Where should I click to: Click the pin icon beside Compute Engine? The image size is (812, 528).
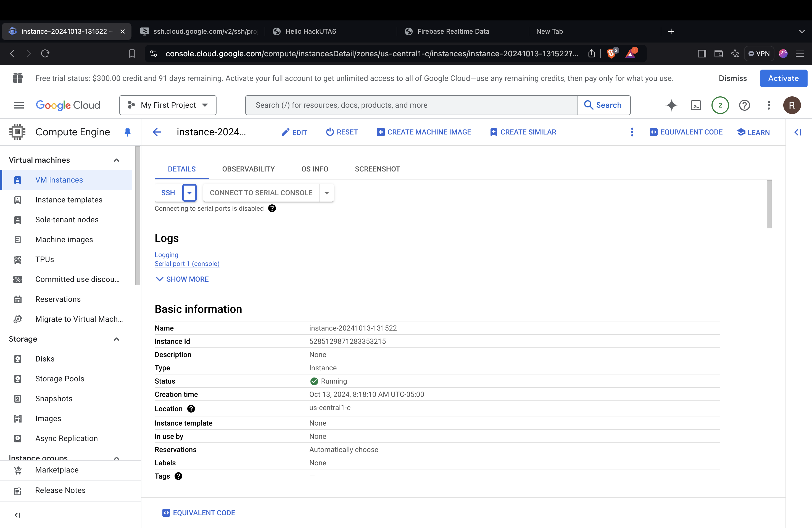(x=127, y=132)
